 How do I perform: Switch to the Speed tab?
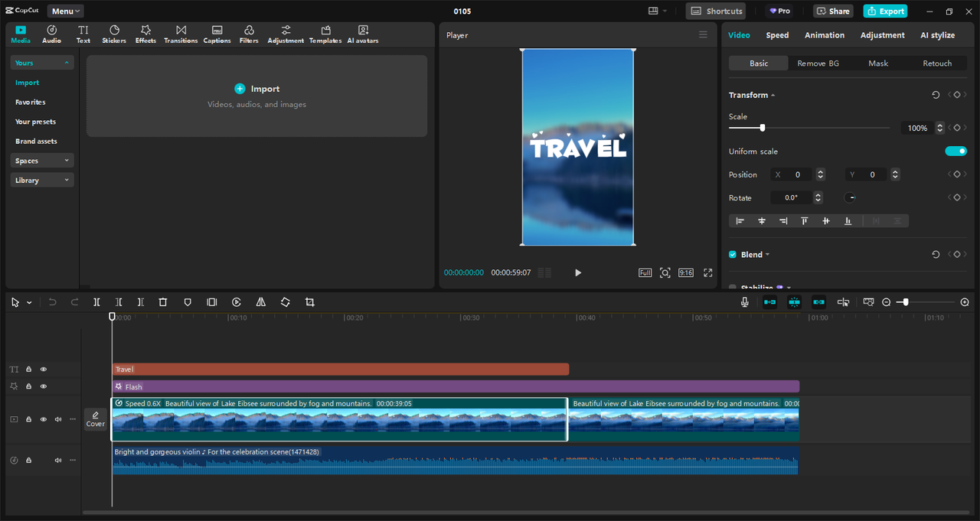[777, 35]
